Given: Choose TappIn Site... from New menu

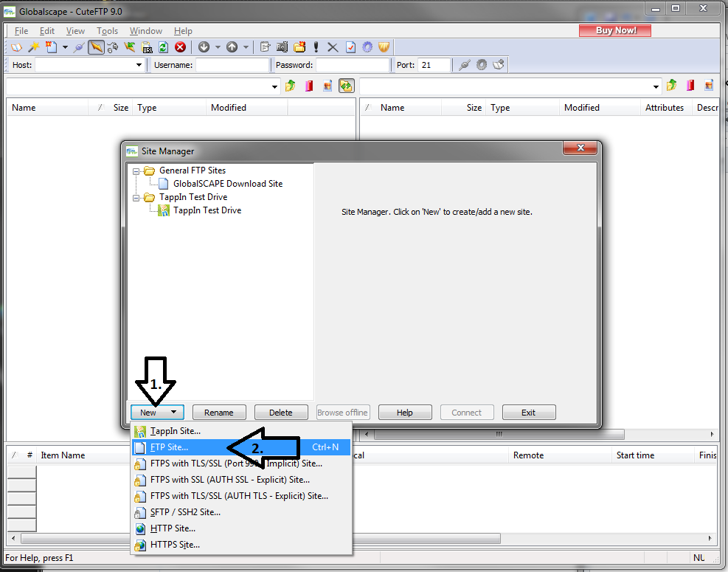Looking at the screenshot, I should (241, 431).
